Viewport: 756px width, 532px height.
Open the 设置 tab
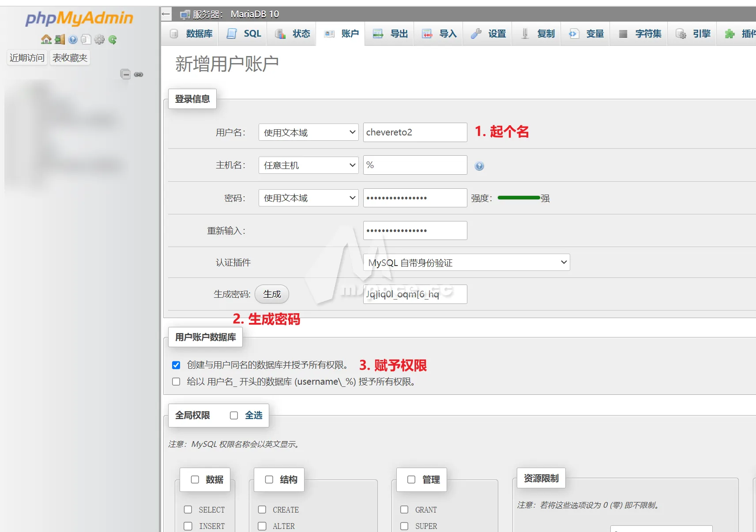coord(488,34)
